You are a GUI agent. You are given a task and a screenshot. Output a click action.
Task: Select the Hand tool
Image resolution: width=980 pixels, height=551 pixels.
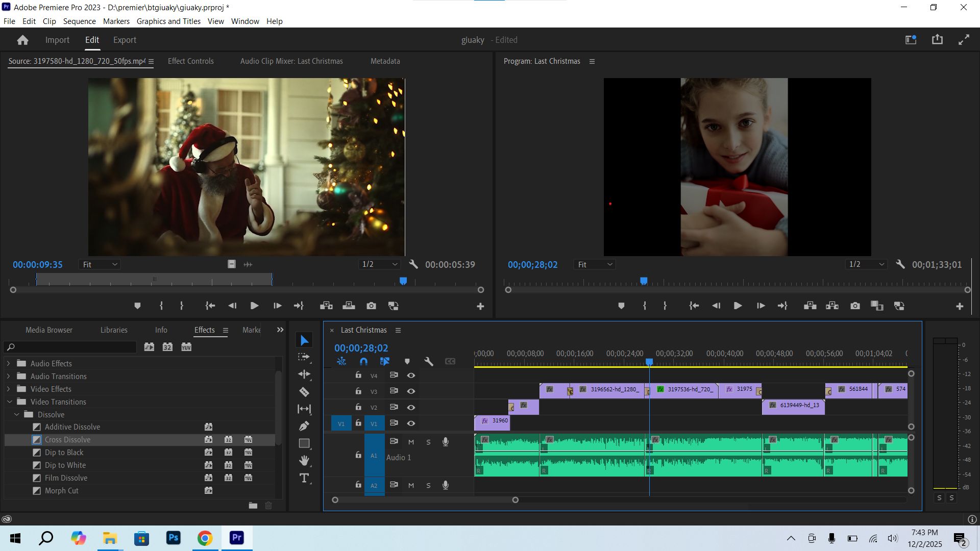[x=304, y=461]
